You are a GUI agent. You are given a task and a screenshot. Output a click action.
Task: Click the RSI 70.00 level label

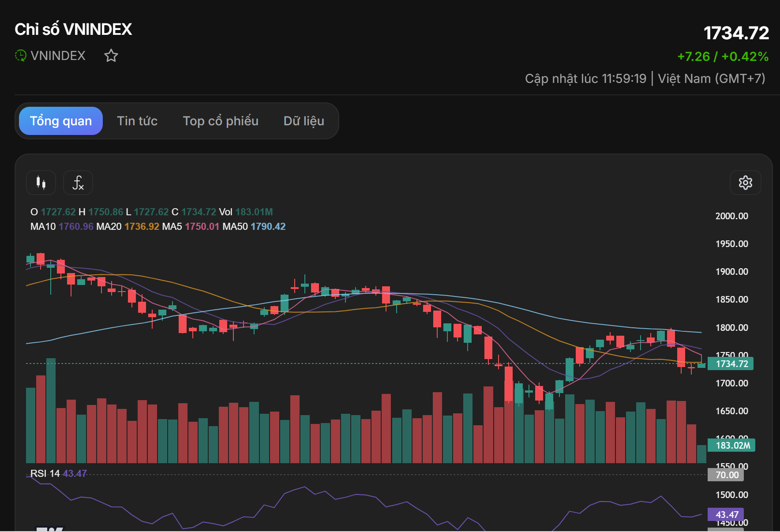[x=726, y=475]
